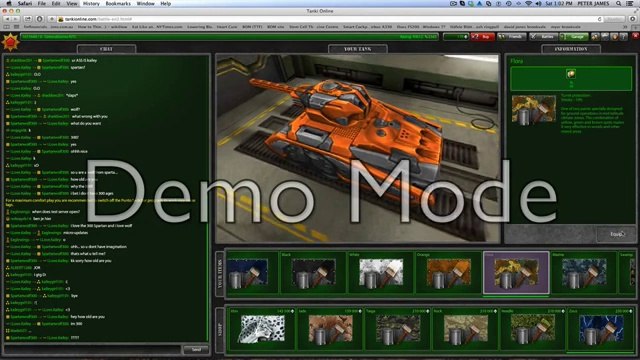The image size is (640, 360).
Task: Click the Shop side label
Action: pyautogui.click(x=220, y=329)
